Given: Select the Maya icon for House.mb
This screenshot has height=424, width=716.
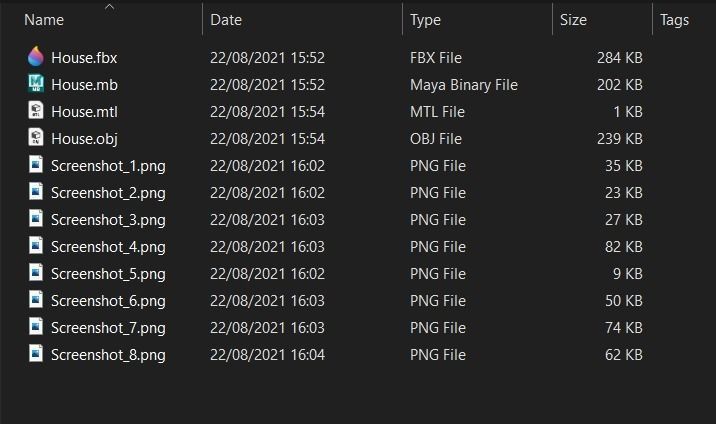Looking at the screenshot, I should (x=37, y=85).
